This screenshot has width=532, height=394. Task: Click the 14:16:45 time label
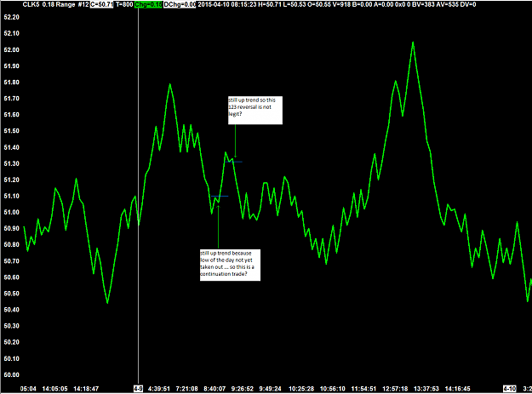click(x=458, y=389)
